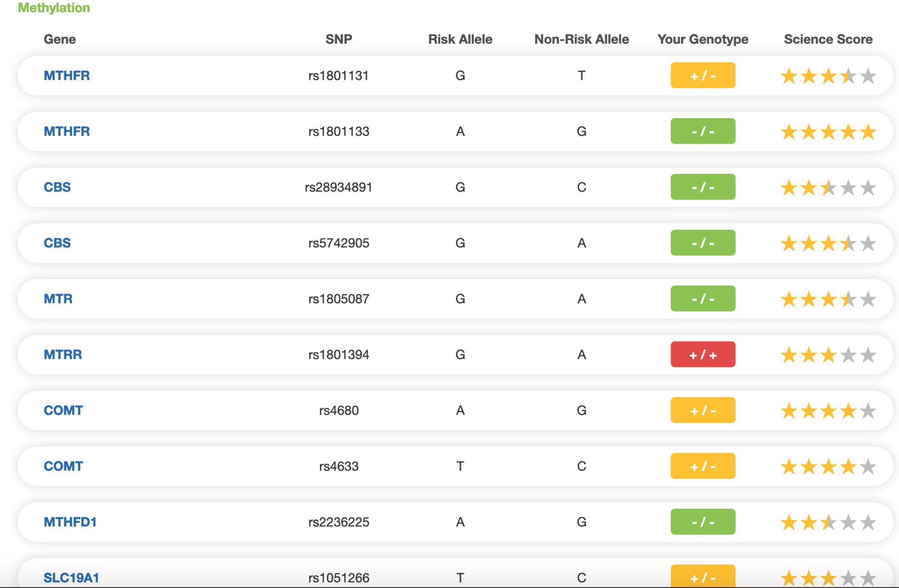Open the MTHFR gene link for rs1801131

click(x=67, y=75)
